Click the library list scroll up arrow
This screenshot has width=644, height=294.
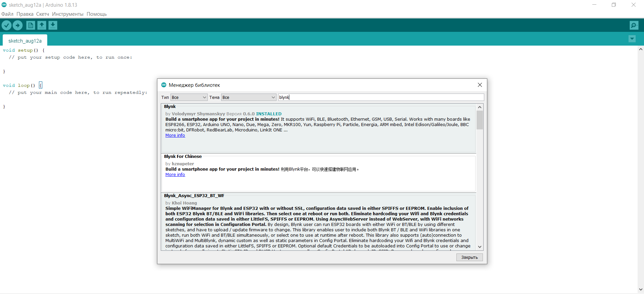(480, 107)
